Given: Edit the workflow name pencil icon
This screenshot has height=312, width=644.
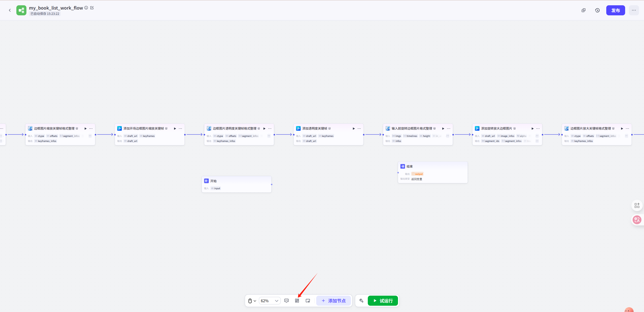Looking at the screenshot, I should pyautogui.click(x=92, y=8).
